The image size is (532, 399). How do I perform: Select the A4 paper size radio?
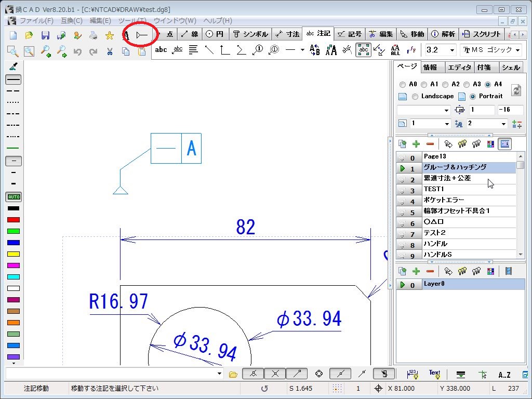488,85
